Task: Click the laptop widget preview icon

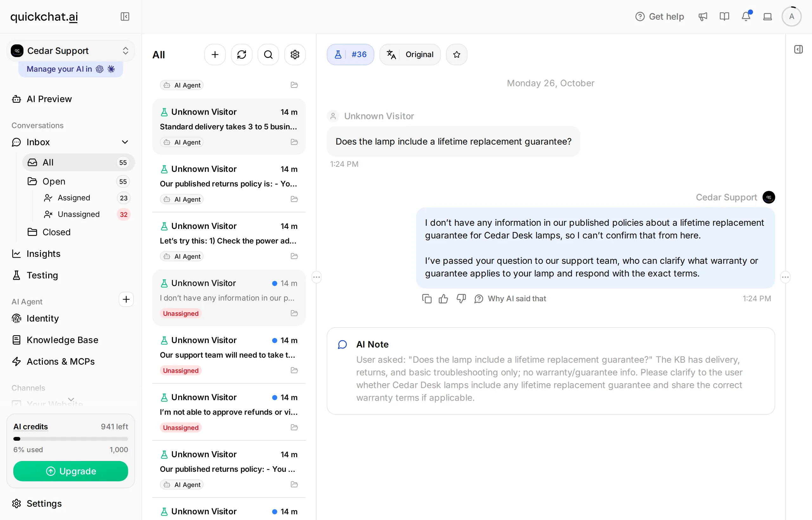Action: (767, 16)
